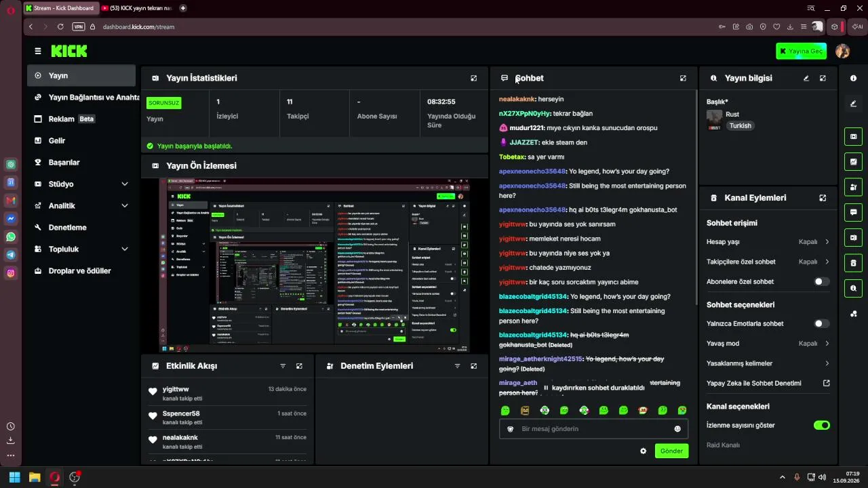Image resolution: width=868 pixels, height=488 pixels.
Task: Open Başarılar in the sidebar
Action: coord(81,162)
